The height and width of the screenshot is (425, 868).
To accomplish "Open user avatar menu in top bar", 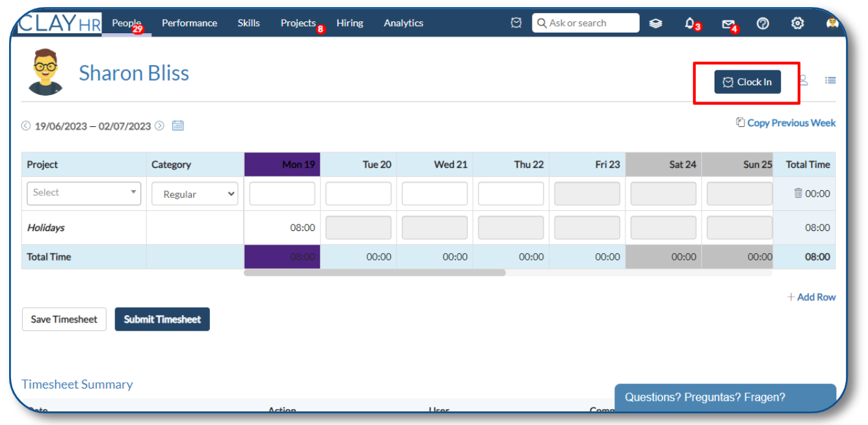I will tap(832, 23).
